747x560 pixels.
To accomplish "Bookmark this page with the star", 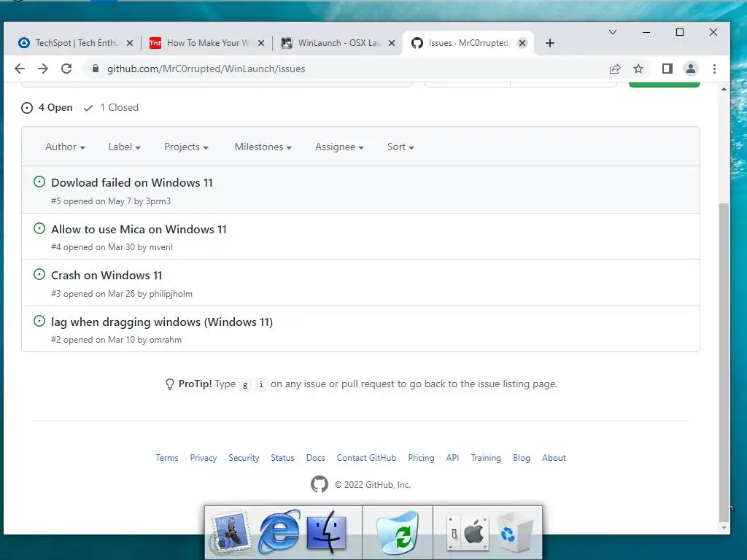I will coord(638,69).
